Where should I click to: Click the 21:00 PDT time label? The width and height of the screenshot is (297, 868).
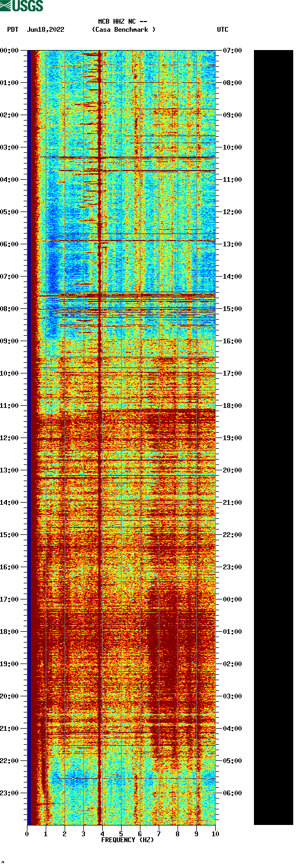click(10, 729)
